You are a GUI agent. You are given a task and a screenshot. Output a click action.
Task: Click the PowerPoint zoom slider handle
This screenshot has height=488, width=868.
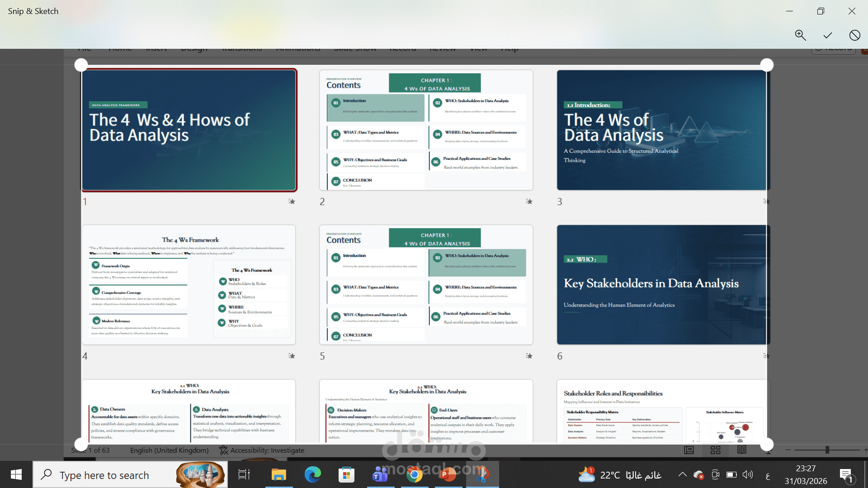point(827,450)
